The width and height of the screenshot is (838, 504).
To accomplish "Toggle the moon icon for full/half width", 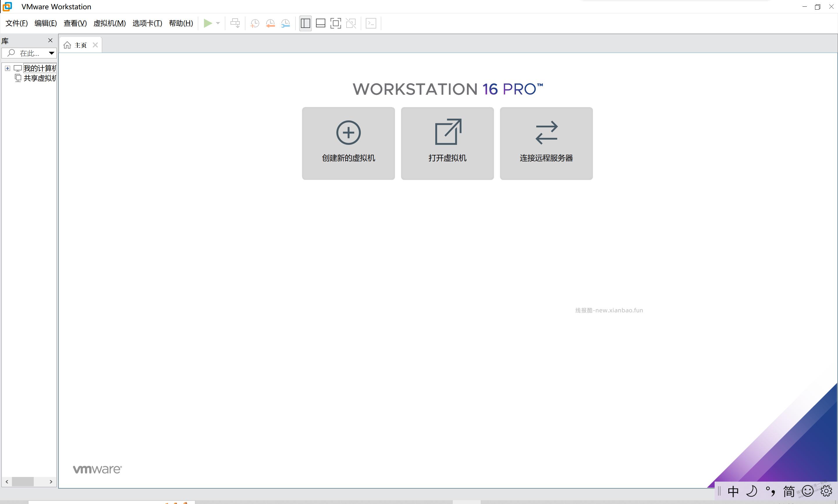I will [752, 491].
